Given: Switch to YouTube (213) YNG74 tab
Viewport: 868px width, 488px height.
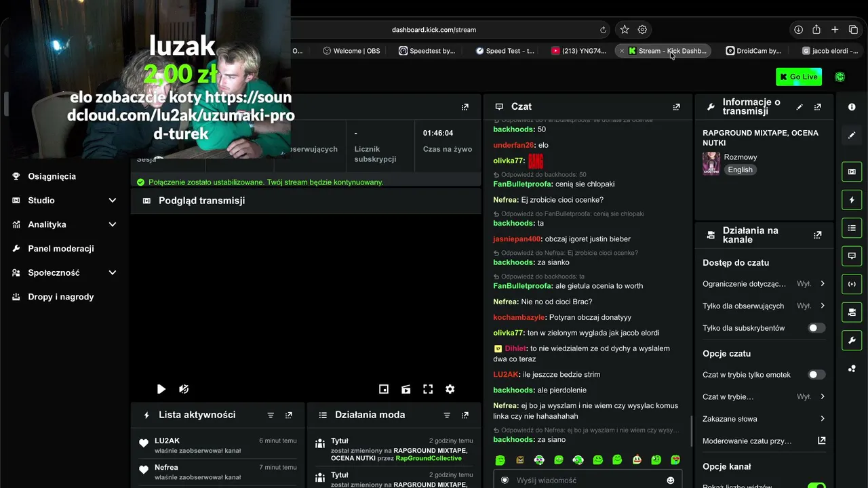Looking at the screenshot, I should click(x=579, y=51).
